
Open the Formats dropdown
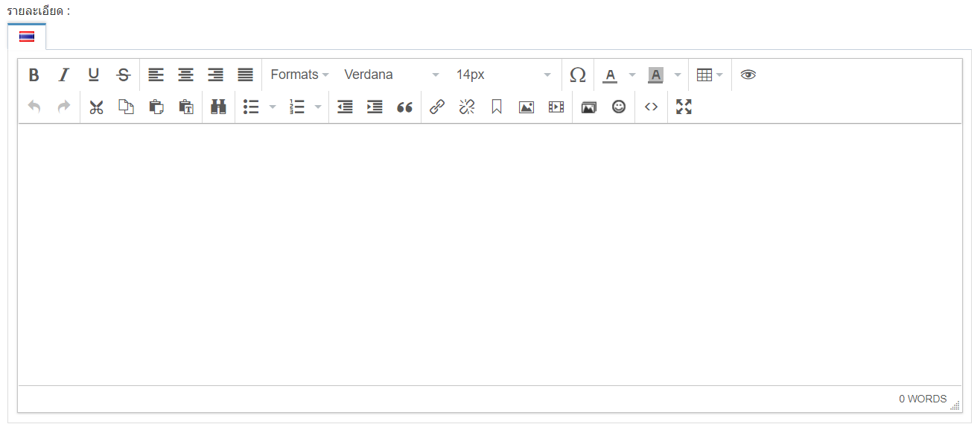point(299,75)
